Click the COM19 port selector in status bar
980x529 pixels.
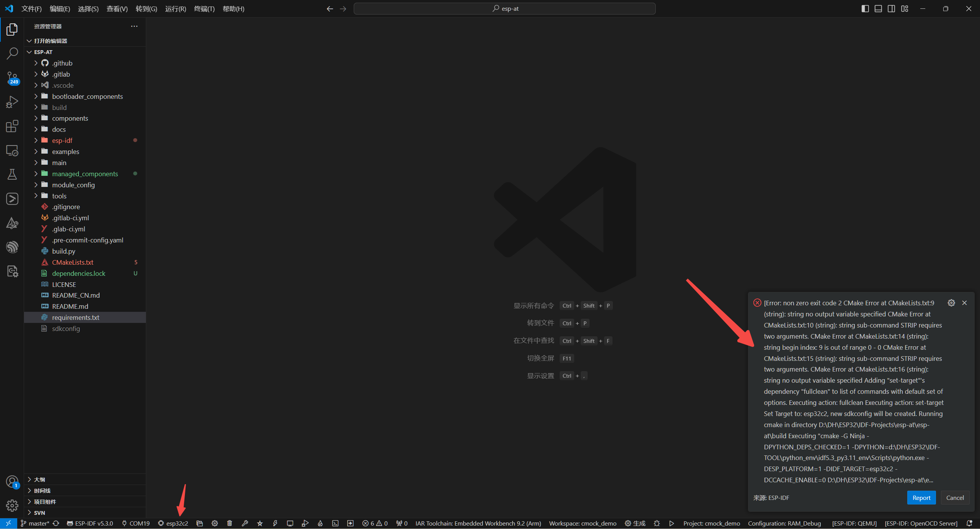[136, 523]
